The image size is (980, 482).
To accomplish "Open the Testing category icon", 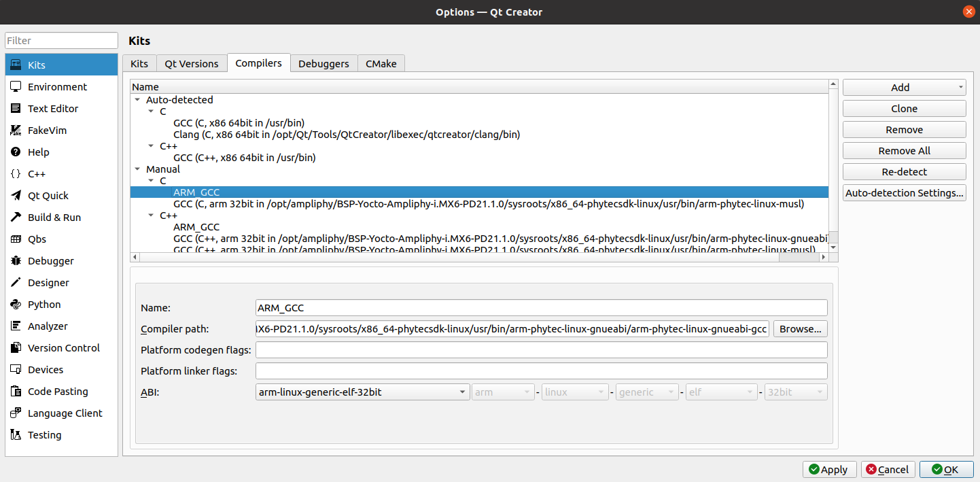I will pyautogui.click(x=16, y=435).
